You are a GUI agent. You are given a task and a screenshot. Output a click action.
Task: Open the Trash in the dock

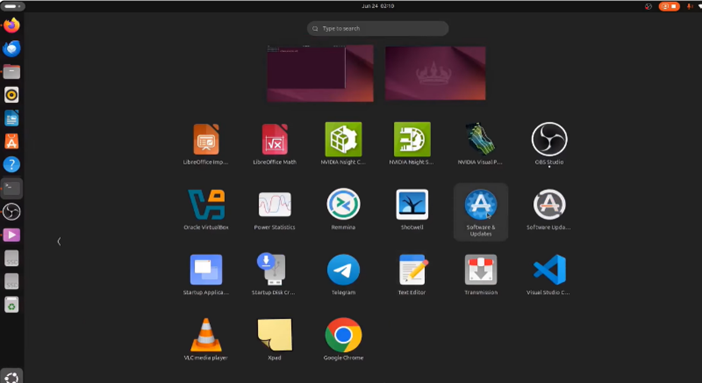[12, 305]
